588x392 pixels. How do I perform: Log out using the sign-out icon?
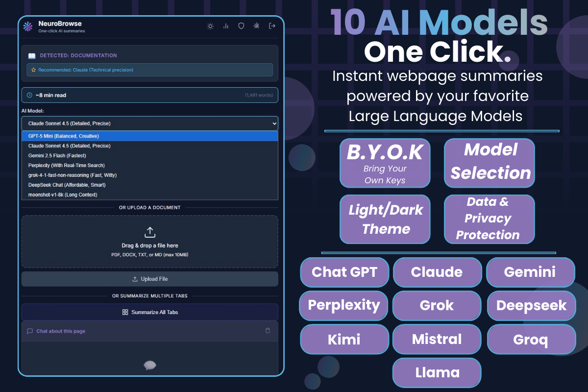click(x=272, y=26)
